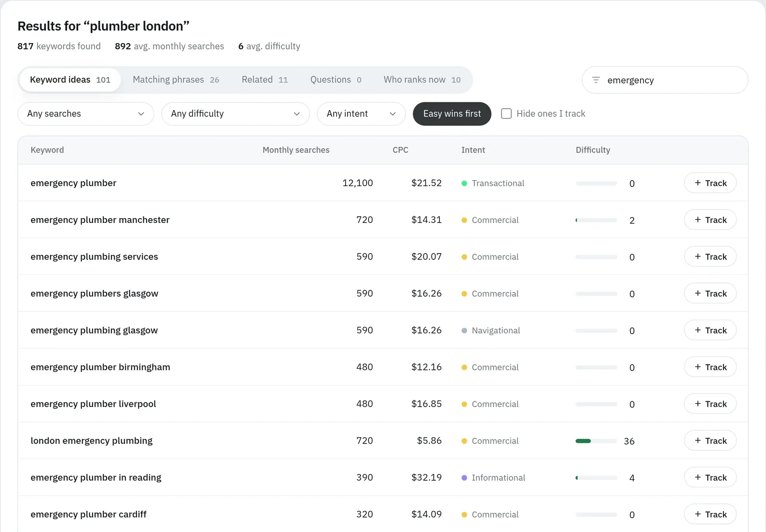Click the filter icon in the search box

[596, 80]
